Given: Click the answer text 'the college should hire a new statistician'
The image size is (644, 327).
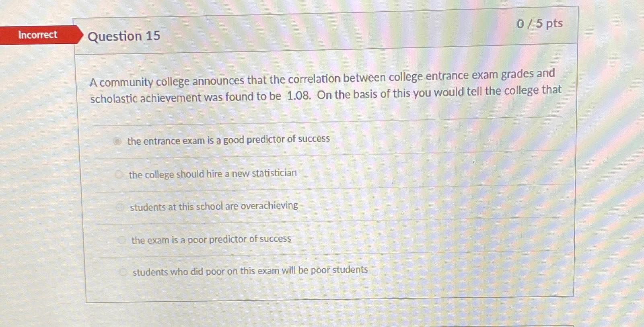Looking at the screenshot, I should [212, 174].
